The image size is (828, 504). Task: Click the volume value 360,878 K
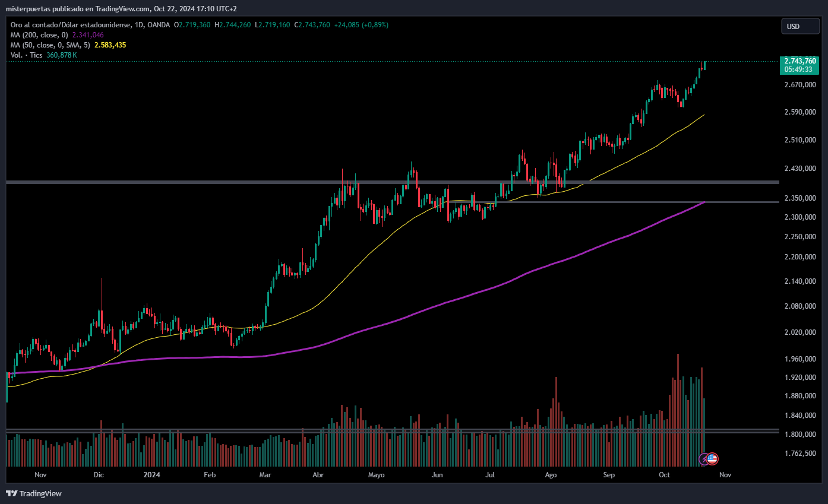[x=62, y=55]
